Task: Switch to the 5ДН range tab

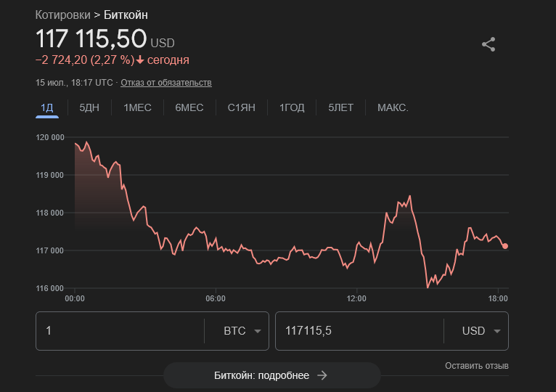Action: (x=89, y=107)
